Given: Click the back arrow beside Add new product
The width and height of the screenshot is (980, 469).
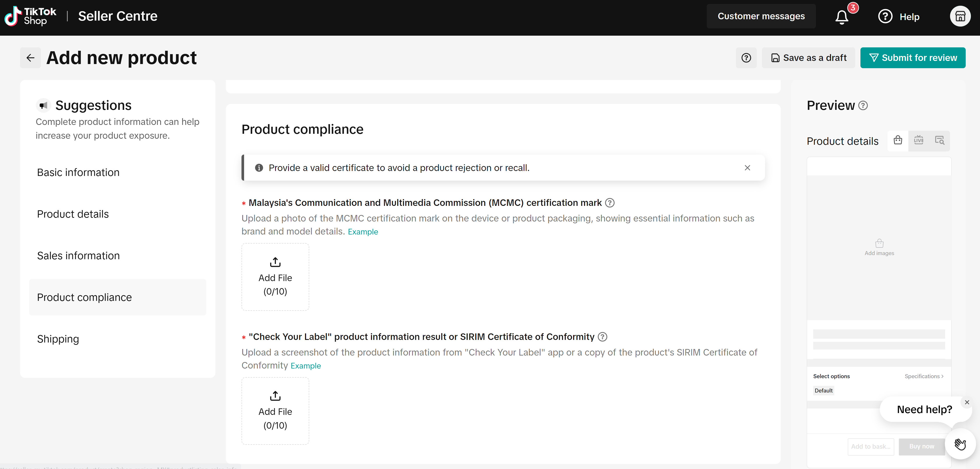Looking at the screenshot, I should 30,58.
